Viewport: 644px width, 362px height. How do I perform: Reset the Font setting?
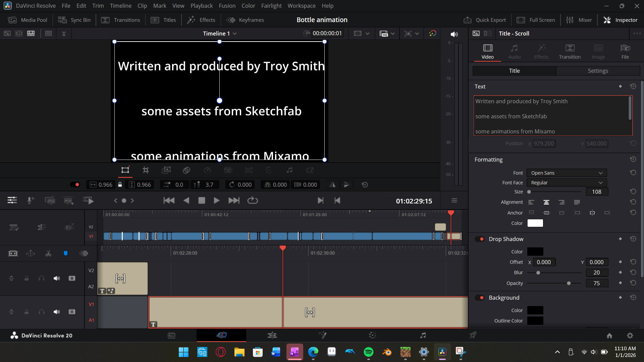(633, 173)
